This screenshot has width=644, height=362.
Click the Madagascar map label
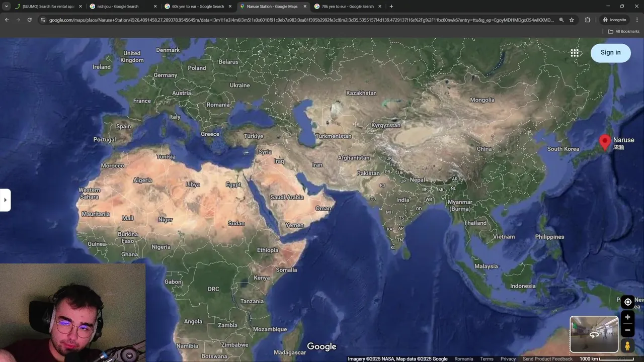pyautogui.click(x=290, y=352)
